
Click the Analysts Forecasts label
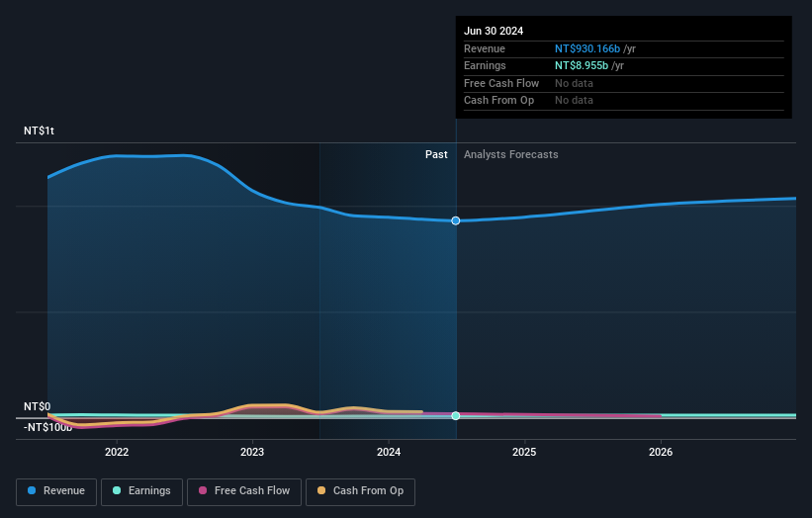[511, 155]
